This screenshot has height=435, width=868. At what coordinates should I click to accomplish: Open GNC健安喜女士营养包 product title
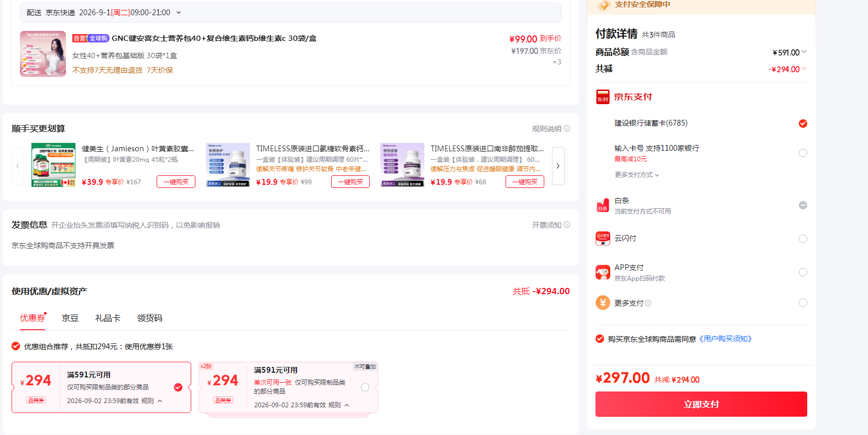click(x=214, y=38)
